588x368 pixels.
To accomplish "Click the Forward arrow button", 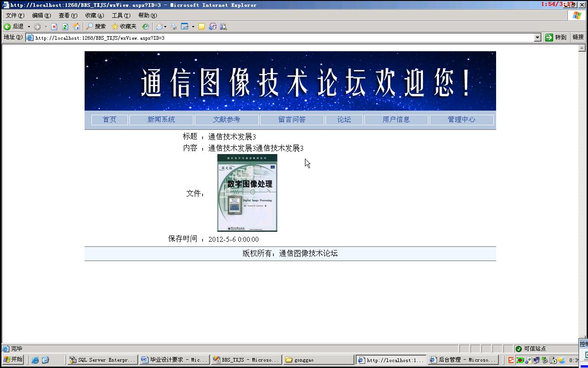I will (x=37, y=27).
